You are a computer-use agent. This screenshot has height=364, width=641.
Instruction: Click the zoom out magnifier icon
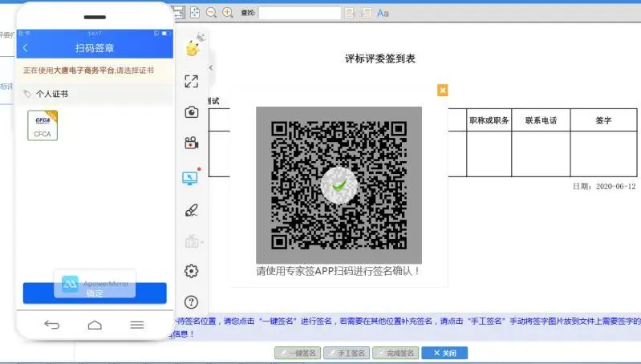tap(211, 13)
